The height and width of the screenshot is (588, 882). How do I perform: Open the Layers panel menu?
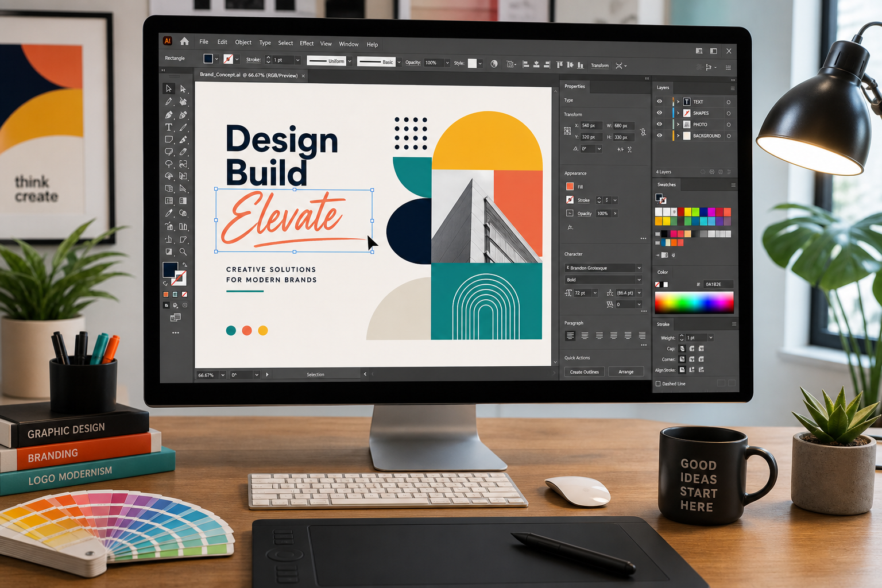tap(733, 88)
